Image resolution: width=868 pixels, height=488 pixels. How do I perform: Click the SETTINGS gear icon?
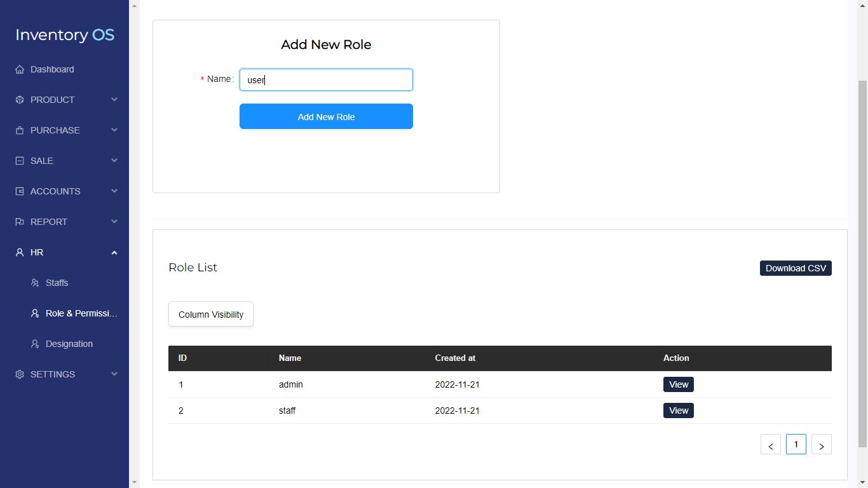(x=20, y=374)
